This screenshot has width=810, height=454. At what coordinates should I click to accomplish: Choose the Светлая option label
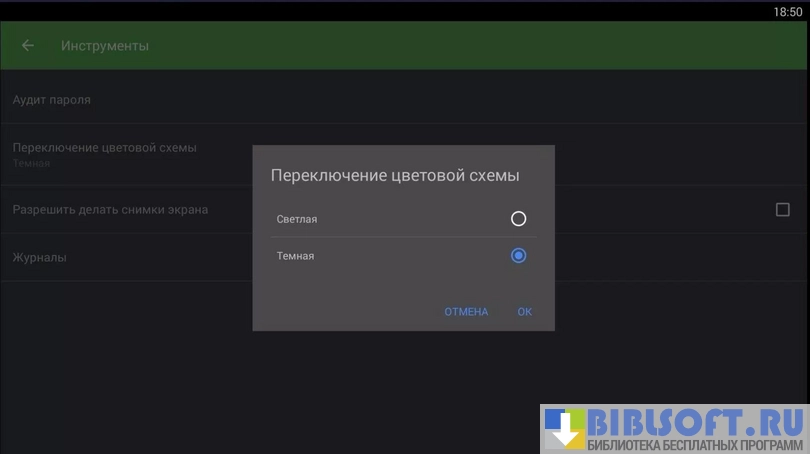(297, 219)
